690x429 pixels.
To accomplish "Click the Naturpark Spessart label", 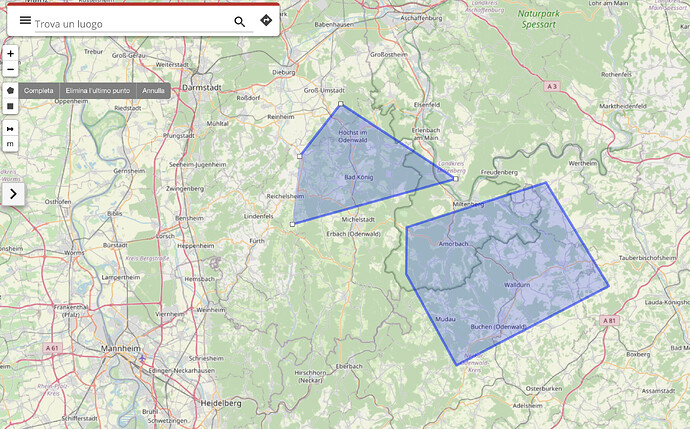I will click(539, 19).
